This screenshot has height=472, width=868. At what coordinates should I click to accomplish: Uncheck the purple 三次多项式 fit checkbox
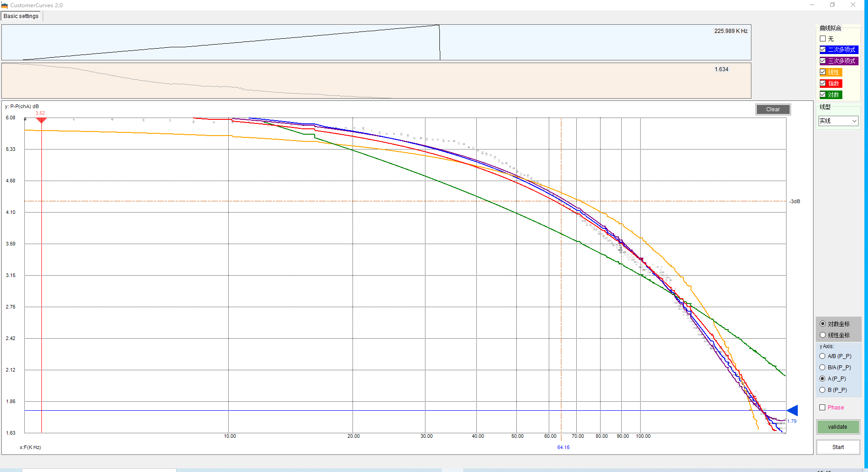823,61
